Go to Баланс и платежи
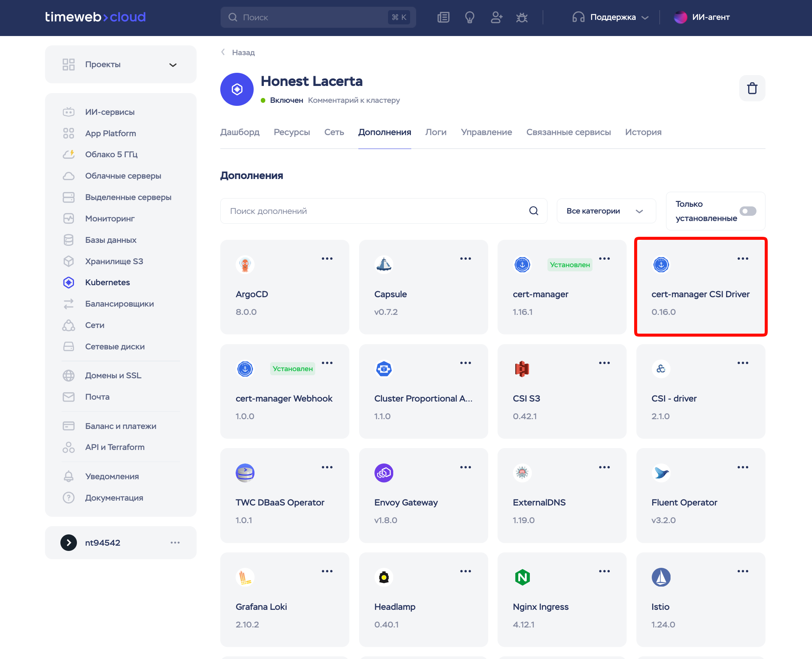Screen dimensions: 812x659 [121, 426]
